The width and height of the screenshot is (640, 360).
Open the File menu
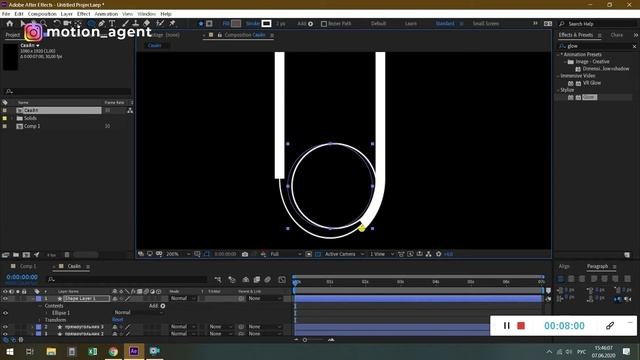point(6,14)
